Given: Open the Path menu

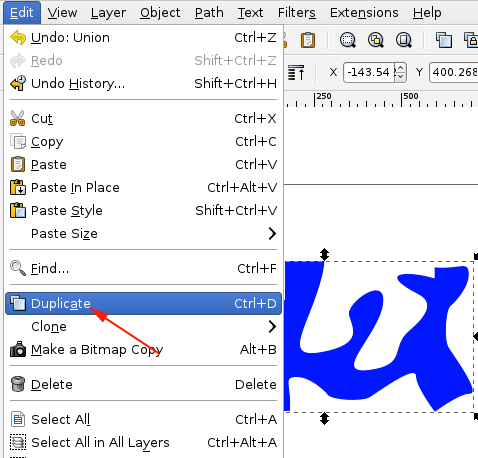Looking at the screenshot, I should pyautogui.click(x=209, y=13).
